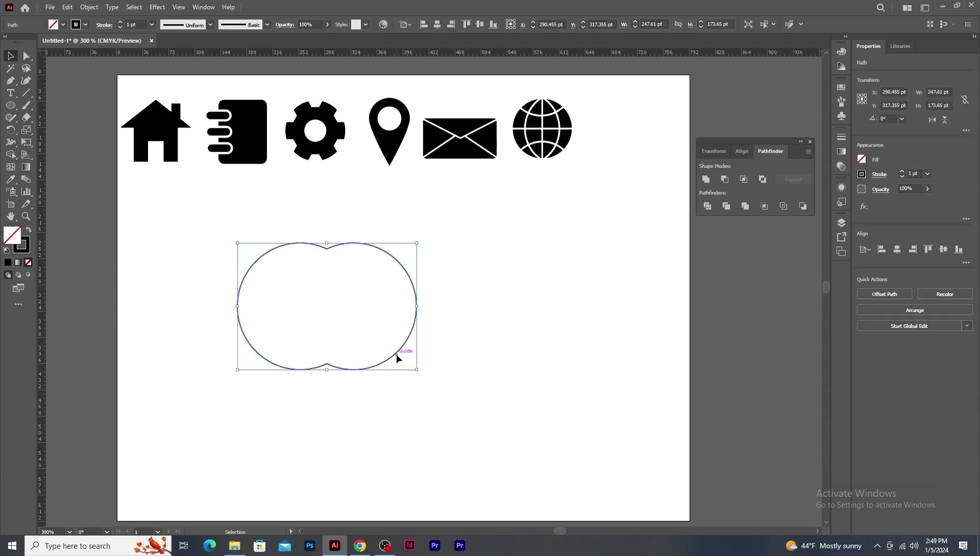The width and height of the screenshot is (980, 556).
Task: Click the Fill swatch in Appearance
Action: (862, 159)
